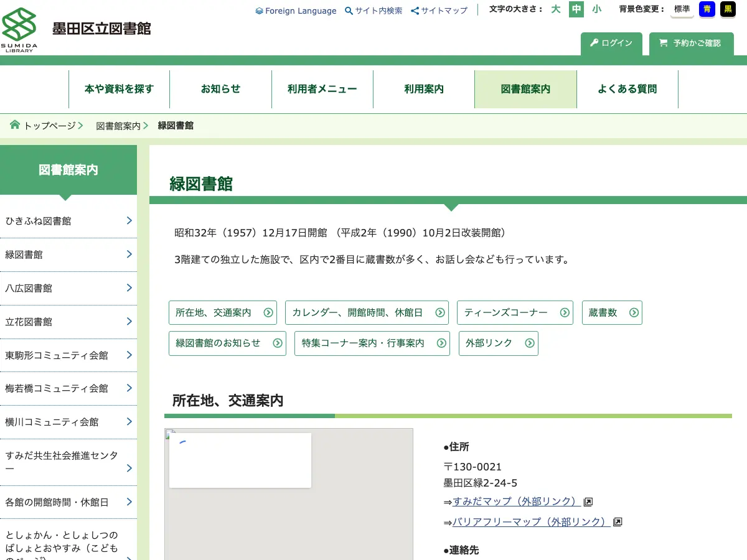
Task: Open すみだマップ（外部リンク） link
Action: [x=516, y=502]
